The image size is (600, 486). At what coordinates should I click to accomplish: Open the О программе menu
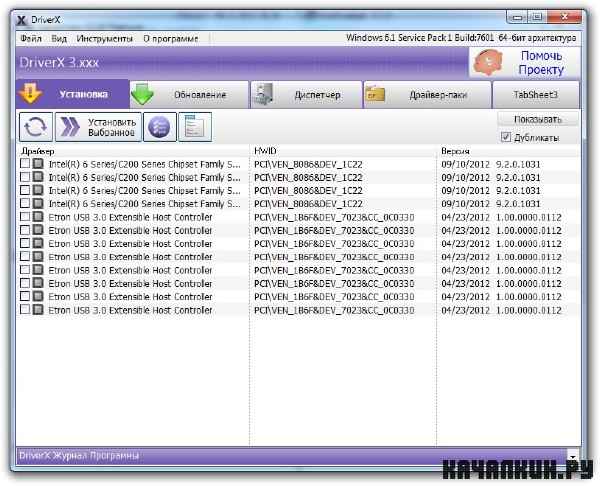click(171, 39)
